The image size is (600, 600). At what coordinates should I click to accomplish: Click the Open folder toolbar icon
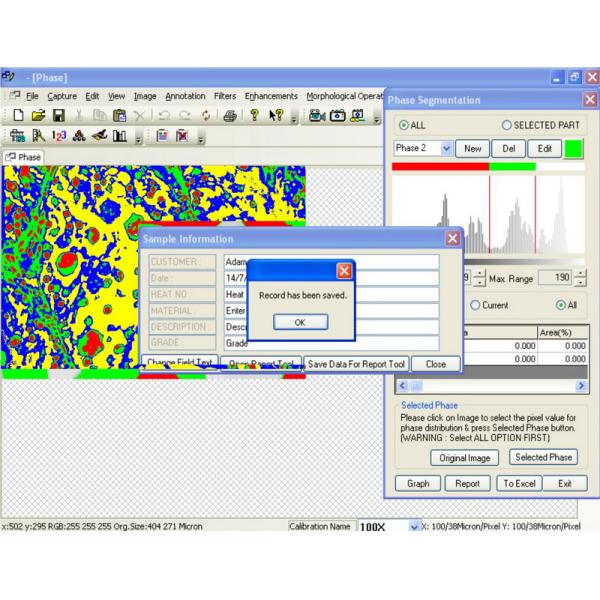point(39,116)
